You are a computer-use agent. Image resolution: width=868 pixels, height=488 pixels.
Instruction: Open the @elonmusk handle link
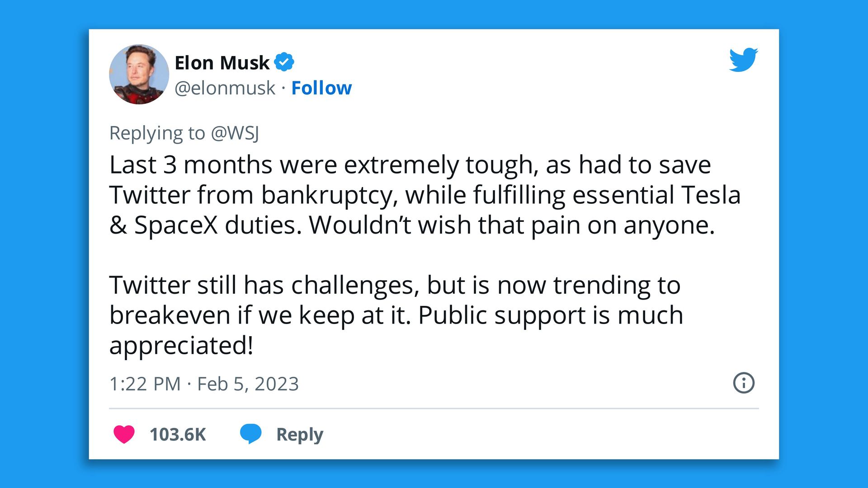[x=225, y=88]
